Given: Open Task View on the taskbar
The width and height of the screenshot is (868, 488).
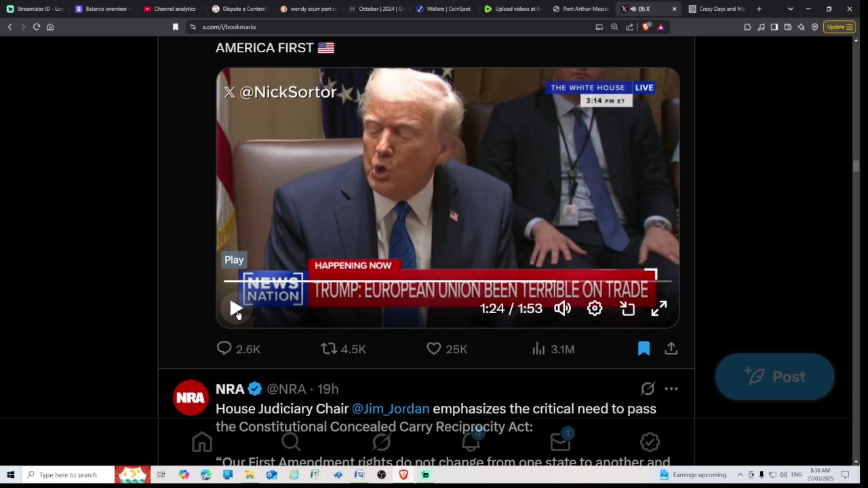Looking at the screenshot, I should point(161,474).
